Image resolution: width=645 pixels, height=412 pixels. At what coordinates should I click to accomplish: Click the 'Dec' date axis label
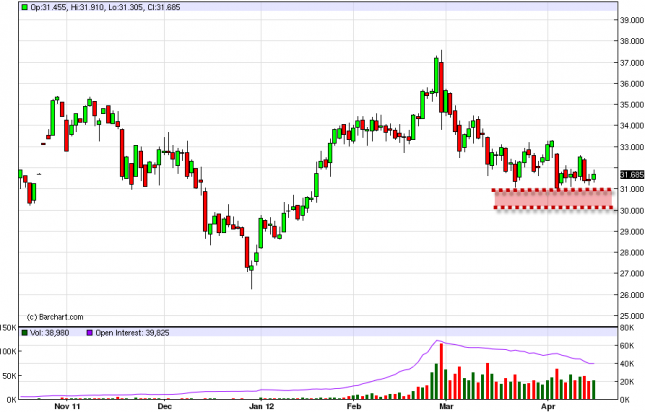(x=164, y=407)
